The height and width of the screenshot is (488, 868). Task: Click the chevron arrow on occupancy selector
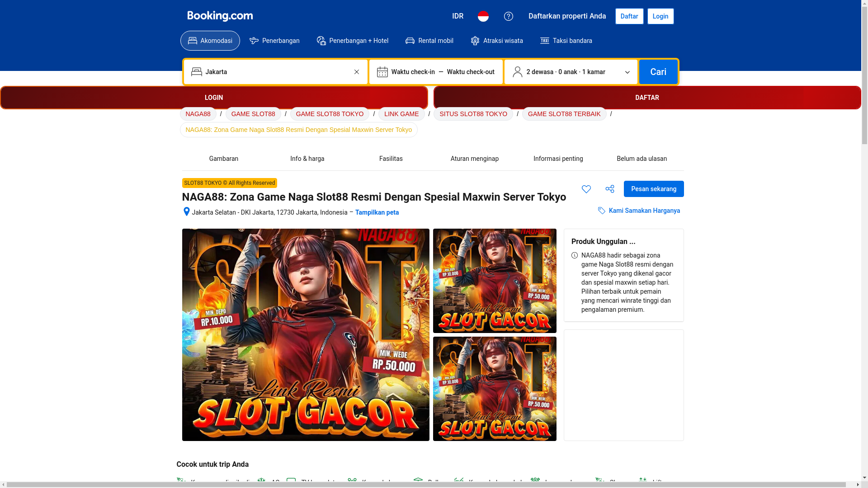[627, 72]
